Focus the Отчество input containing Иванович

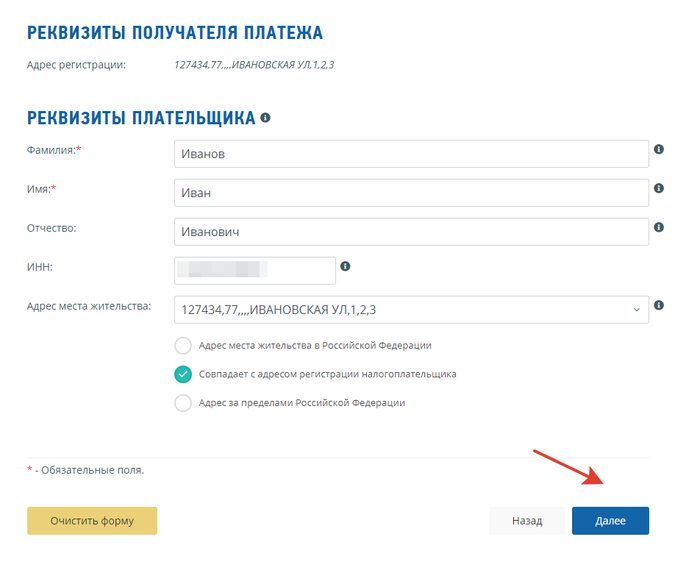pos(411,232)
